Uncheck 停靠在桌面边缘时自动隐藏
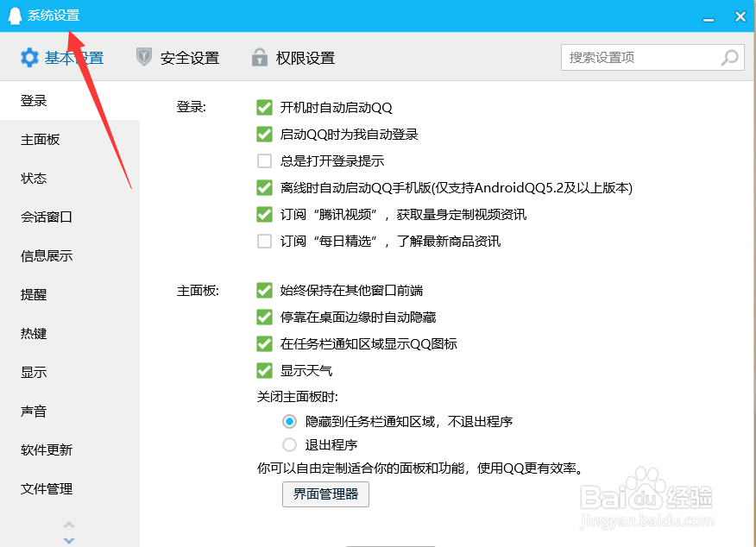 tap(264, 318)
